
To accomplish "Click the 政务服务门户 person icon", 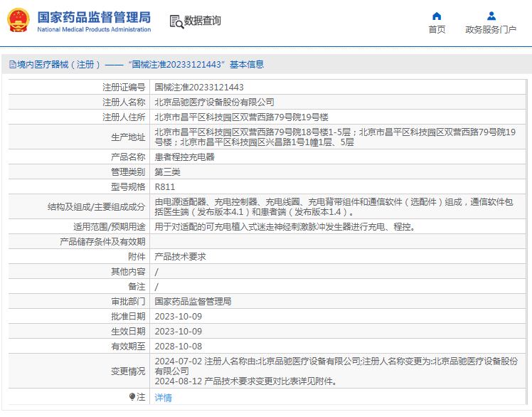I will pos(491,16).
